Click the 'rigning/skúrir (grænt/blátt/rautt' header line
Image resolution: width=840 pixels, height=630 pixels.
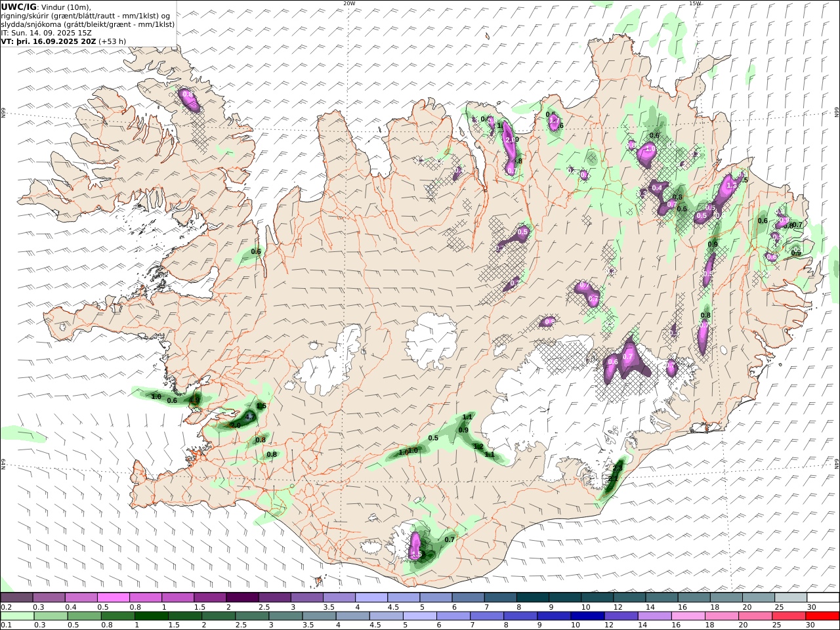point(85,16)
